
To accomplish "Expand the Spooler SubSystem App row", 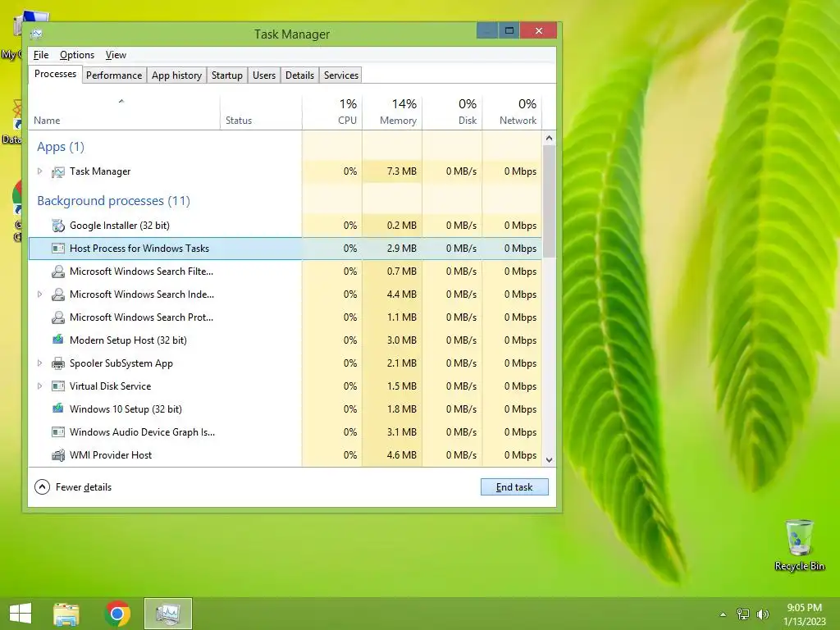I will [x=39, y=363].
